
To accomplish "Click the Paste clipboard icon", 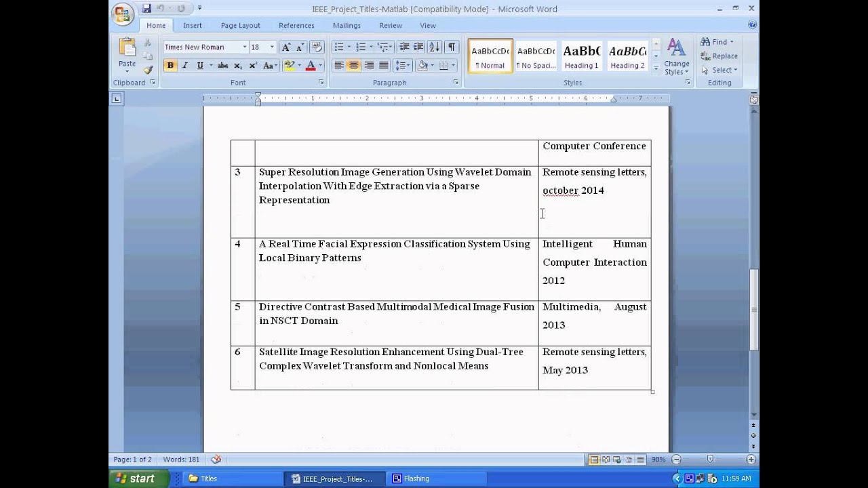I will pos(127,47).
